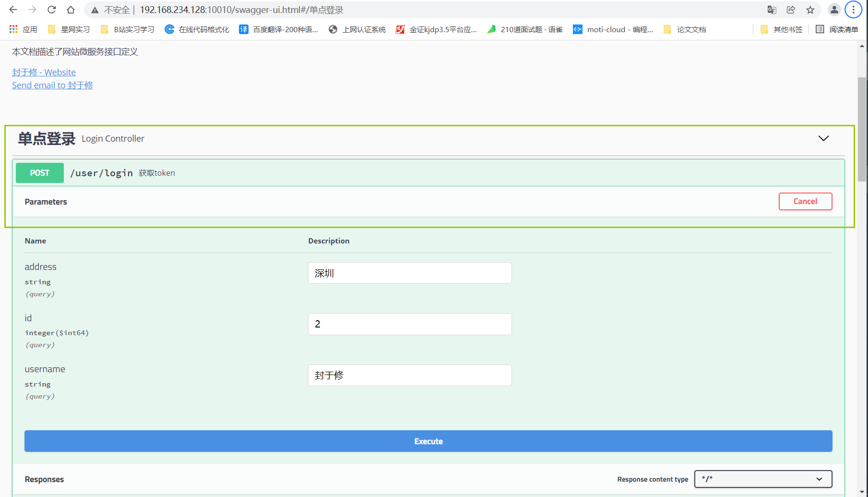Image resolution: width=868 pixels, height=497 pixels.
Task: Click the Cancel button
Action: [805, 201]
